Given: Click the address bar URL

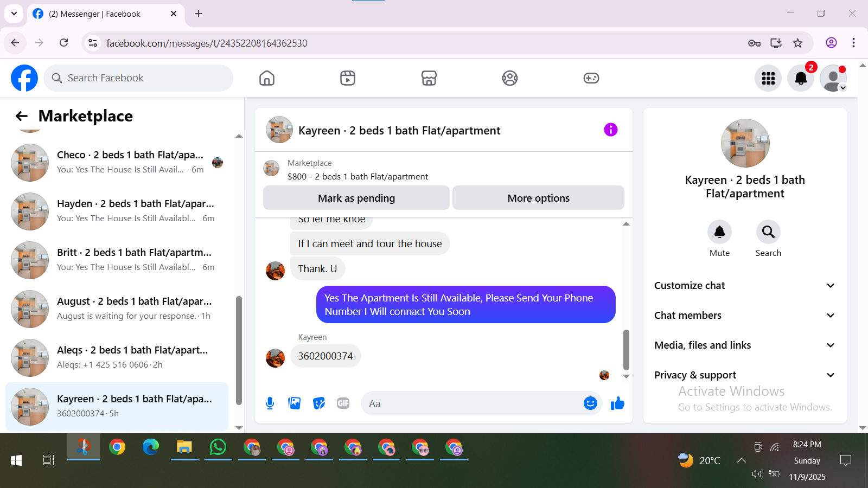Looking at the screenshot, I should coord(207,43).
